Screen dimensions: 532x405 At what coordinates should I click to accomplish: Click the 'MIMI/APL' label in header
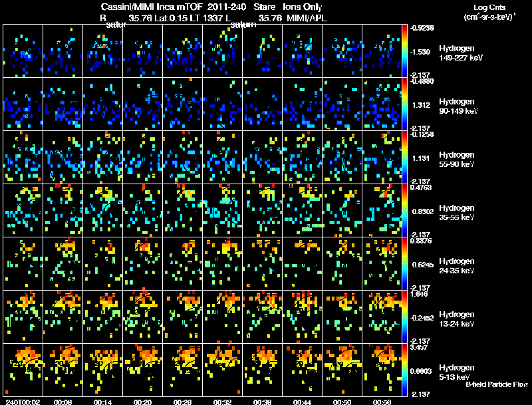307,18
